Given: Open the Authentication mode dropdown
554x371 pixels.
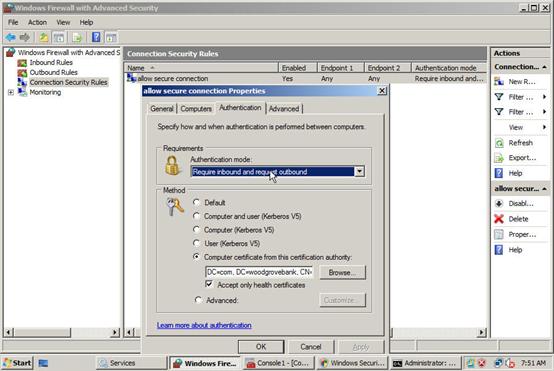Looking at the screenshot, I should (x=359, y=172).
